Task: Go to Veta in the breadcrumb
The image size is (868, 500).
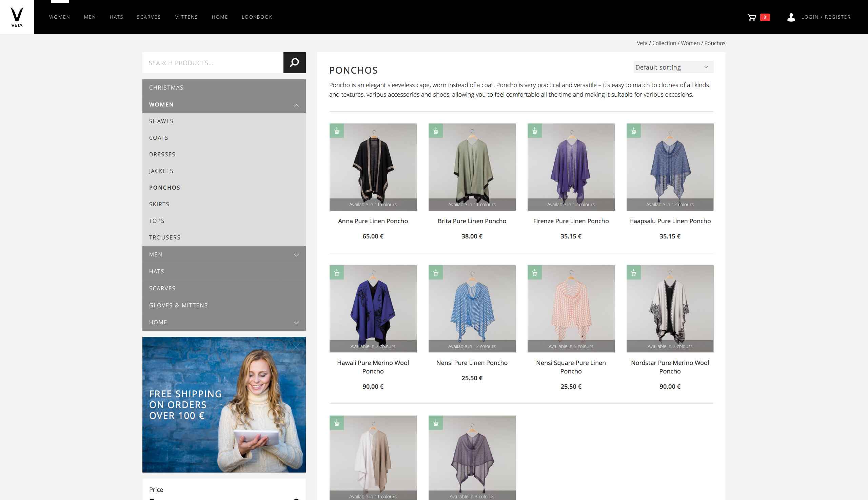Action: coord(642,43)
